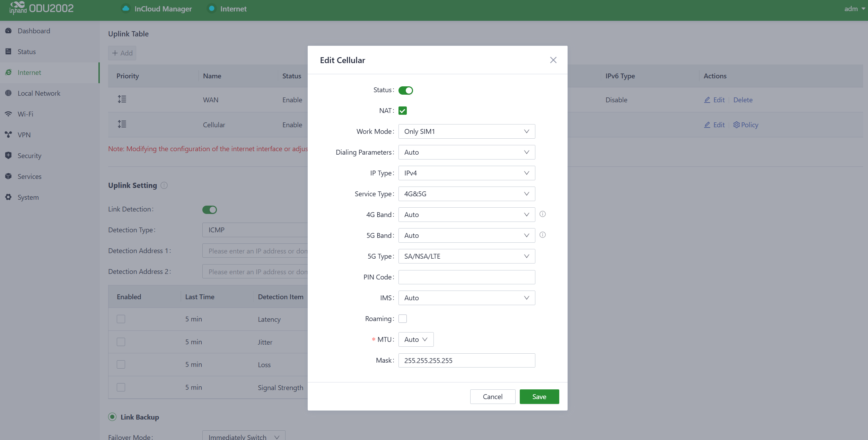This screenshot has width=868, height=440.
Task: Open the 5G Type dropdown
Action: [466, 256]
